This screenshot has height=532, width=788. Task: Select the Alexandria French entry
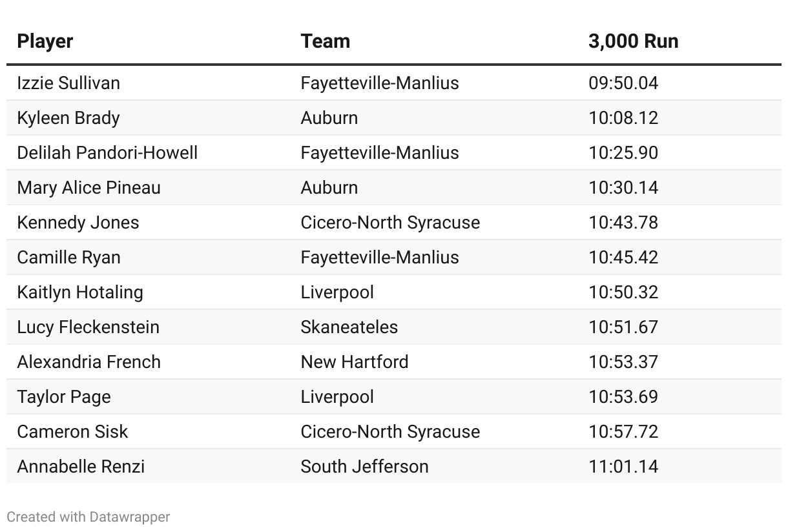click(x=89, y=362)
